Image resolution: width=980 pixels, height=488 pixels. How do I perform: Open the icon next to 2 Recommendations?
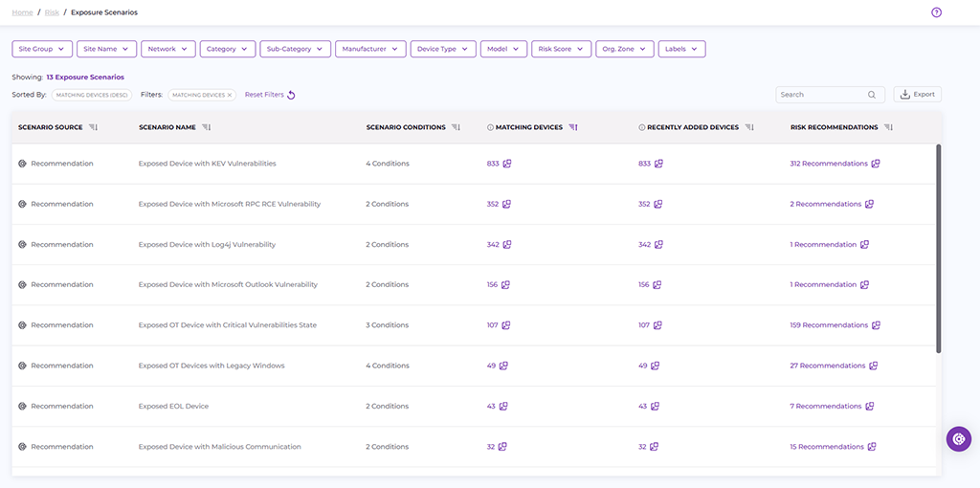tap(869, 205)
